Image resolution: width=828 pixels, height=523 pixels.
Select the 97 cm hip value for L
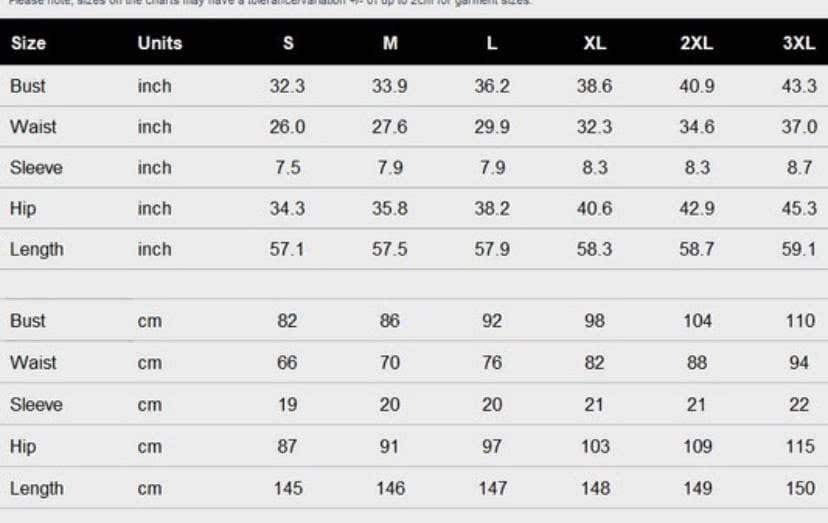492,447
